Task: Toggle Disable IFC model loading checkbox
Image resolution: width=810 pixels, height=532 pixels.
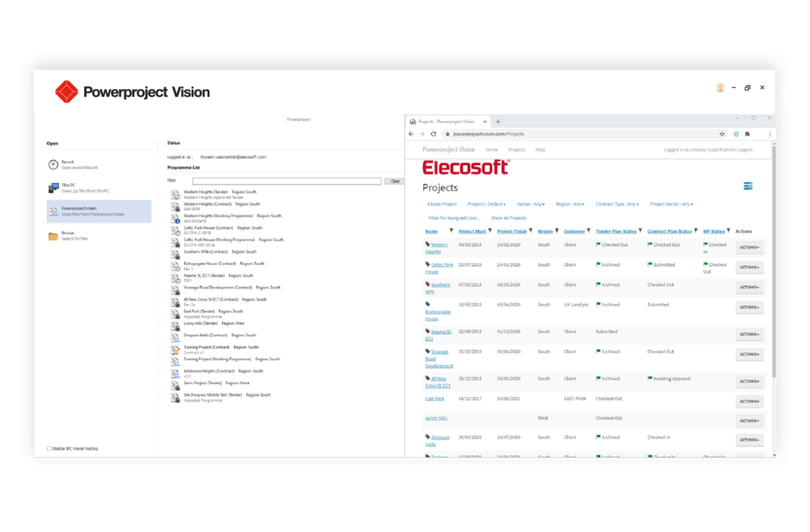Action: click(x=50, y=449)
